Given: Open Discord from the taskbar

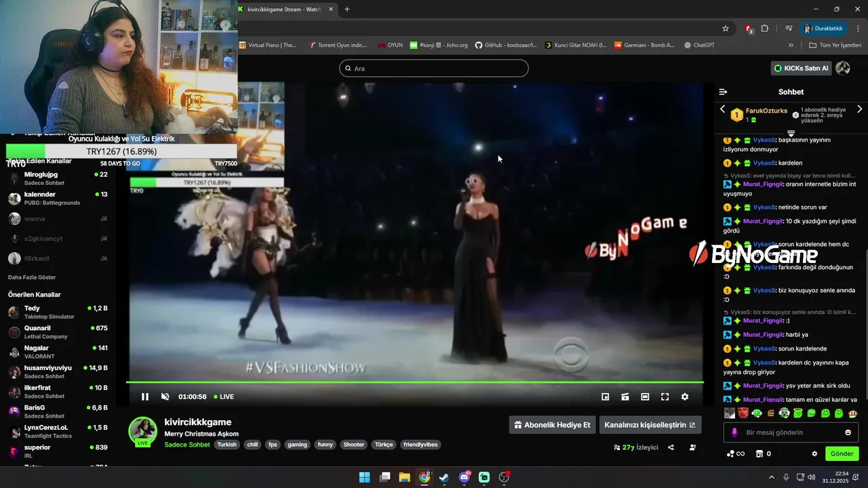Looking at the screenshot, I should [465, 477].
